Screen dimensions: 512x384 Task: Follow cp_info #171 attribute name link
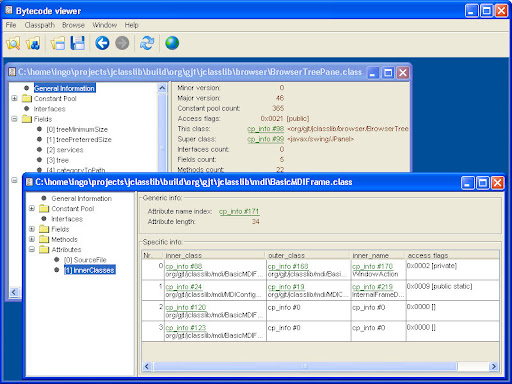click(x=239, y=211)
